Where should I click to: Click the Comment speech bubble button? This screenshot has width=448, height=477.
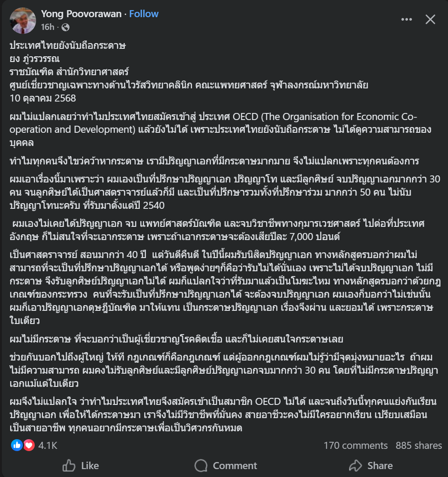(226, 466)
